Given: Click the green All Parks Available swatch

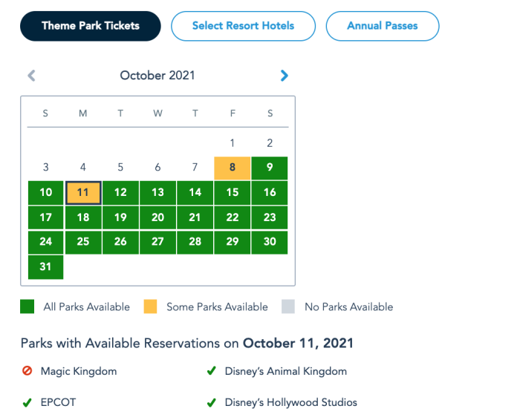Looking at the screenshot, I should click(27, 306).
